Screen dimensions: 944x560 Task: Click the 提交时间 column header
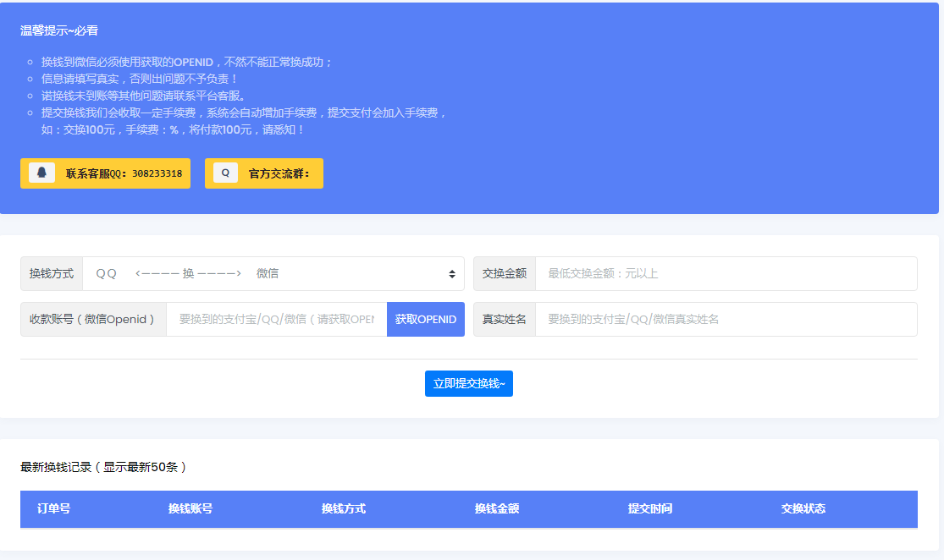pos(650,509)
